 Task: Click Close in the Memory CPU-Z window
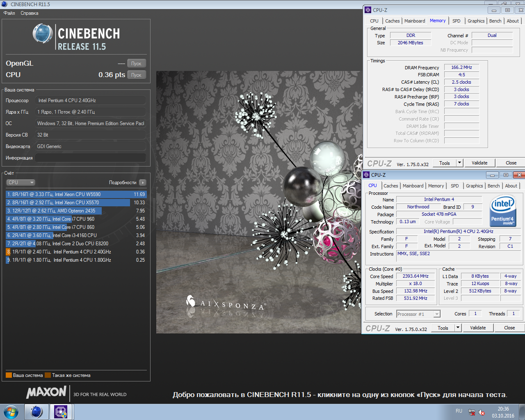point(511,163)
